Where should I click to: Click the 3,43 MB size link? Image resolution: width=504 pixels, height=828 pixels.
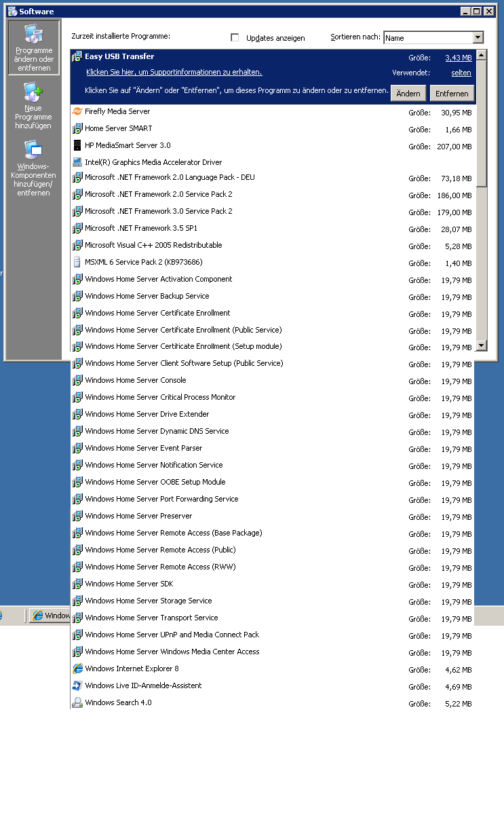458,58
